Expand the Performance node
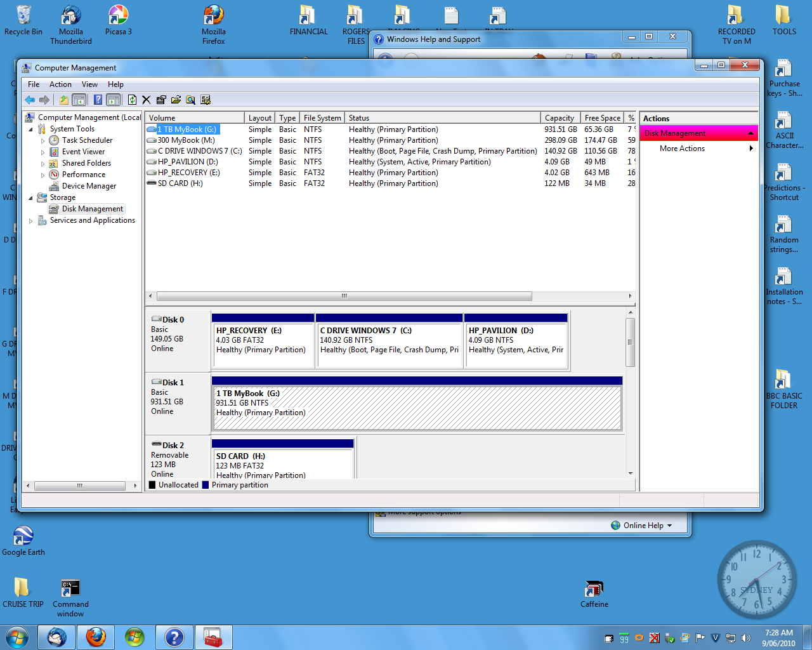 tap(43, 175)
